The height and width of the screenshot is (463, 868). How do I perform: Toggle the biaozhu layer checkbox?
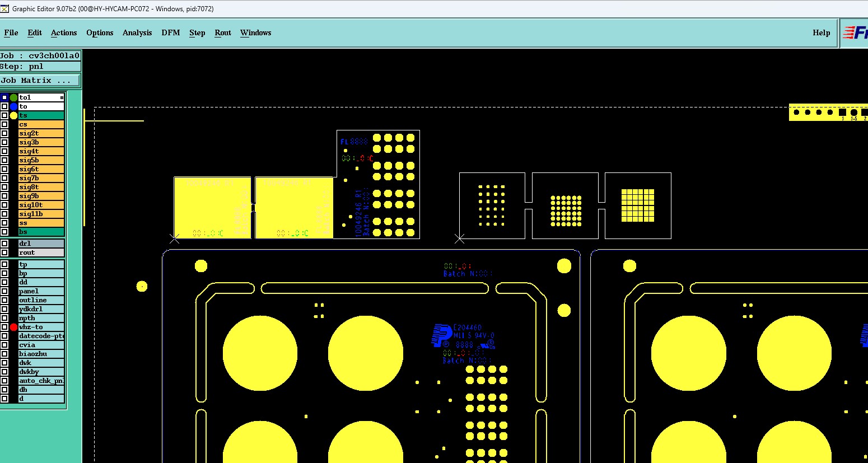point(4,354)
